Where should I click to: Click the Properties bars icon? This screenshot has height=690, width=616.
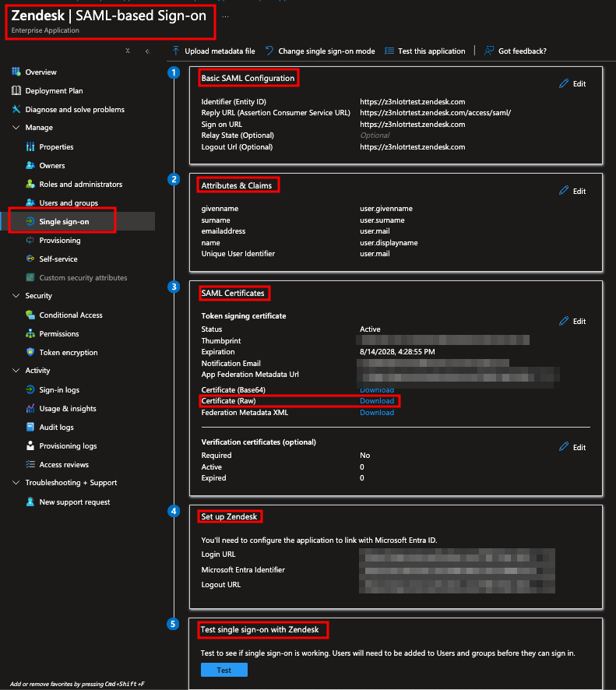(30, 146)
